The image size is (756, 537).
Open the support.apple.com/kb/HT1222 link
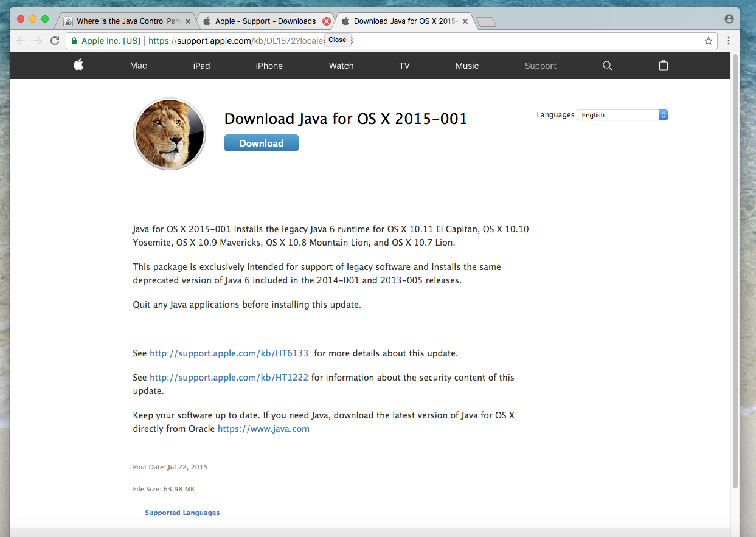pyautogui.click(x=229, y=378)
